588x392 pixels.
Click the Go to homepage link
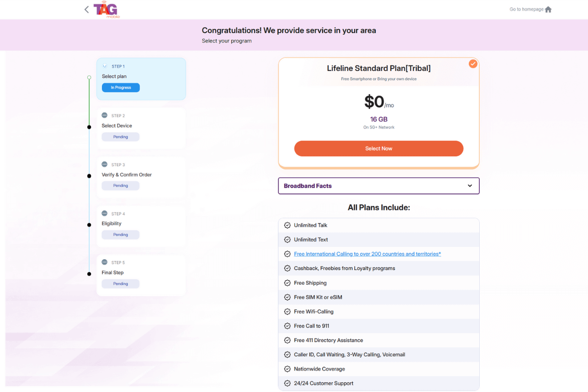[x=526, y=9]
